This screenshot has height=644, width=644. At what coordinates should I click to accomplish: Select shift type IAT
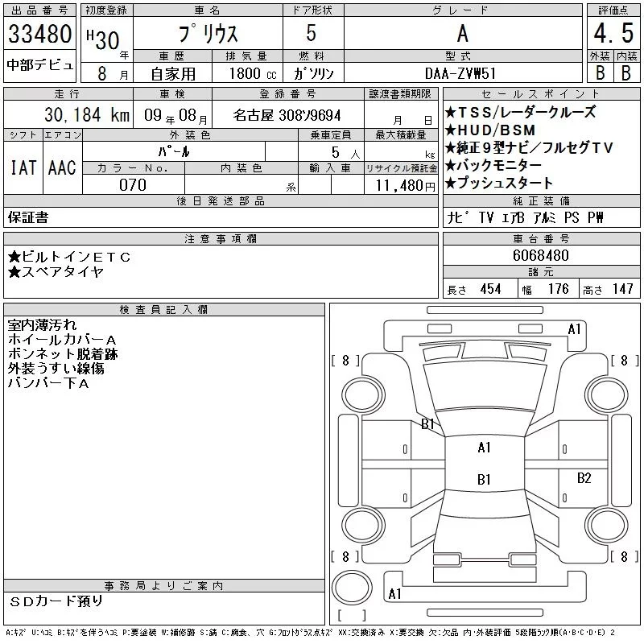click(23, 167)
